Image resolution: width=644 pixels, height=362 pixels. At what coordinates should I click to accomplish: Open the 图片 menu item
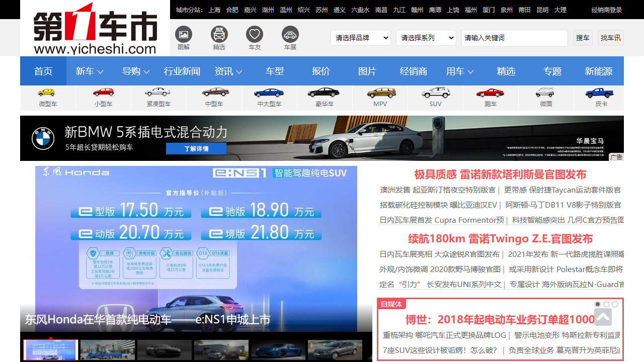click(x=367, y=71)
